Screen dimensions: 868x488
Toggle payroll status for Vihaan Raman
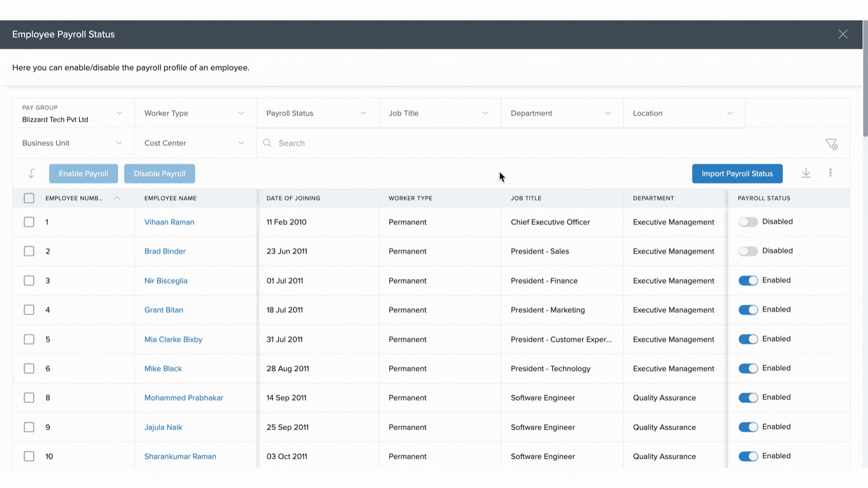(x=748, y=222)
